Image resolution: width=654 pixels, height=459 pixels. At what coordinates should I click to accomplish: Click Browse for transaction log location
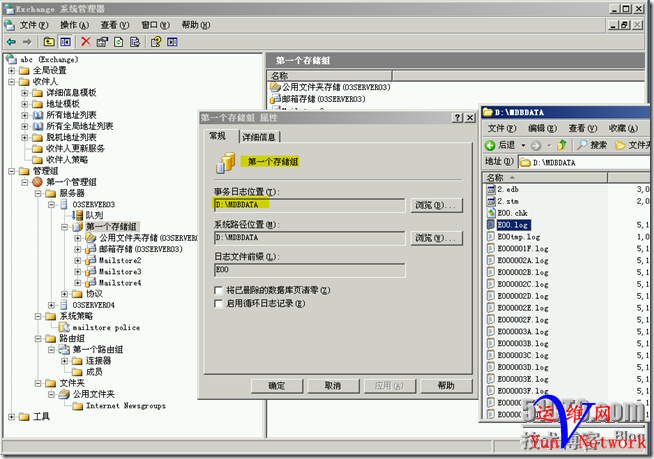(437, 205)
